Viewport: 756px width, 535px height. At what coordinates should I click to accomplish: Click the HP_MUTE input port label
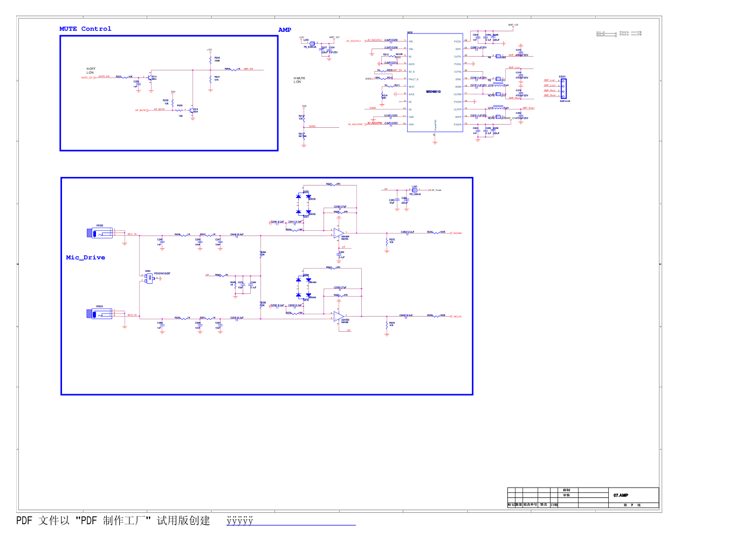[140, 111]
